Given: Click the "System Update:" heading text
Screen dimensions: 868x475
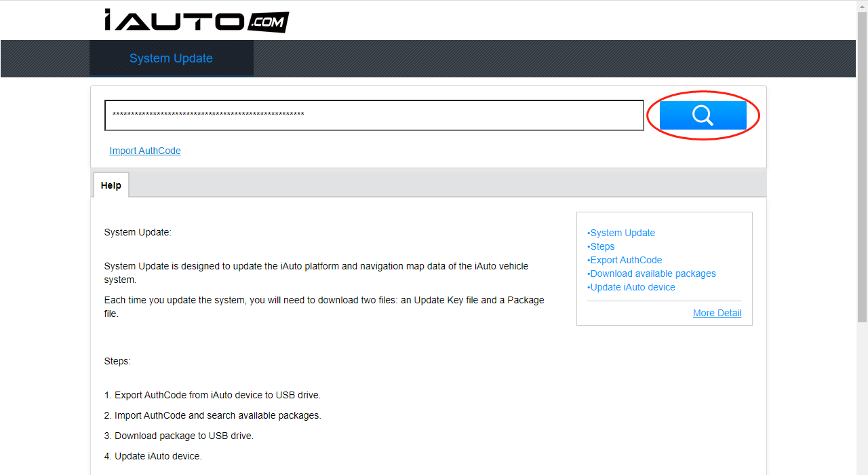Looking at the screenshot, I should click(138, 232).
